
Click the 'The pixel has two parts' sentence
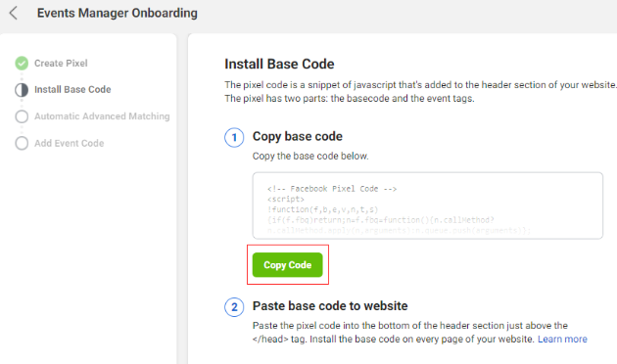[x=350, y=98]
